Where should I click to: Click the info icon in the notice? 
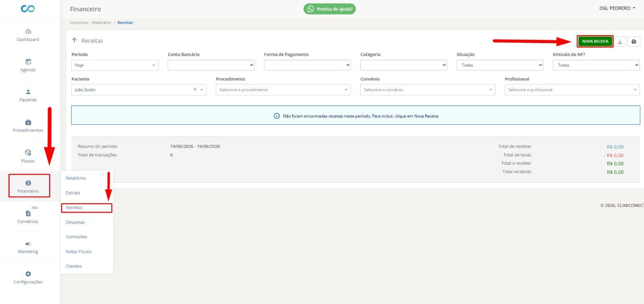[x=277, y=116]
